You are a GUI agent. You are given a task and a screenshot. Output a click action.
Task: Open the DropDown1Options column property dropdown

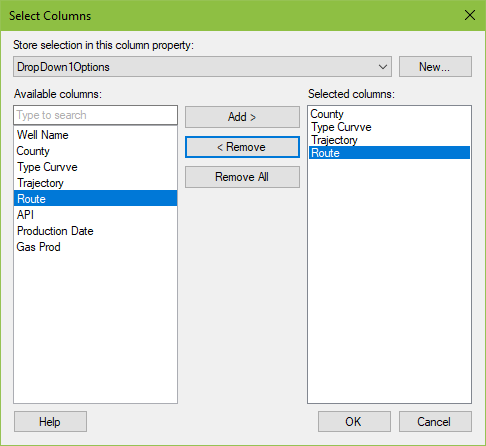(202, 67)
